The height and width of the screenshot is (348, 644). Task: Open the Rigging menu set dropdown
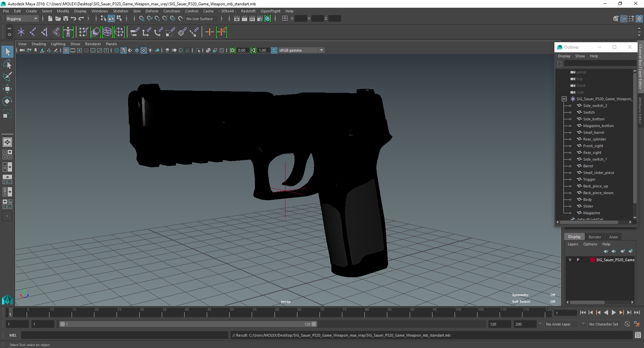(22, 19)
